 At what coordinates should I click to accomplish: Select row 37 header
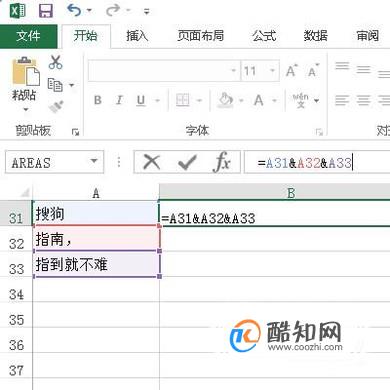(x=16, y=366)
